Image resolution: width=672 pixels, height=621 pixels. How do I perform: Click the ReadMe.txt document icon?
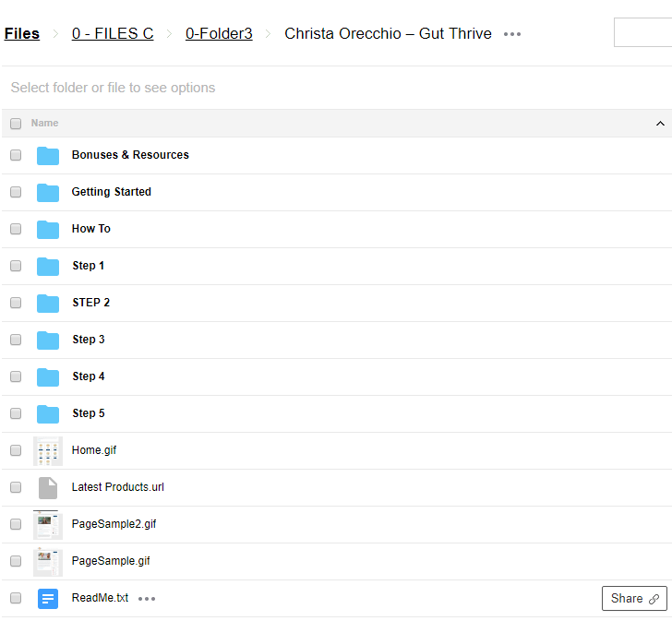pyautogui.click(x=48, y=598)
